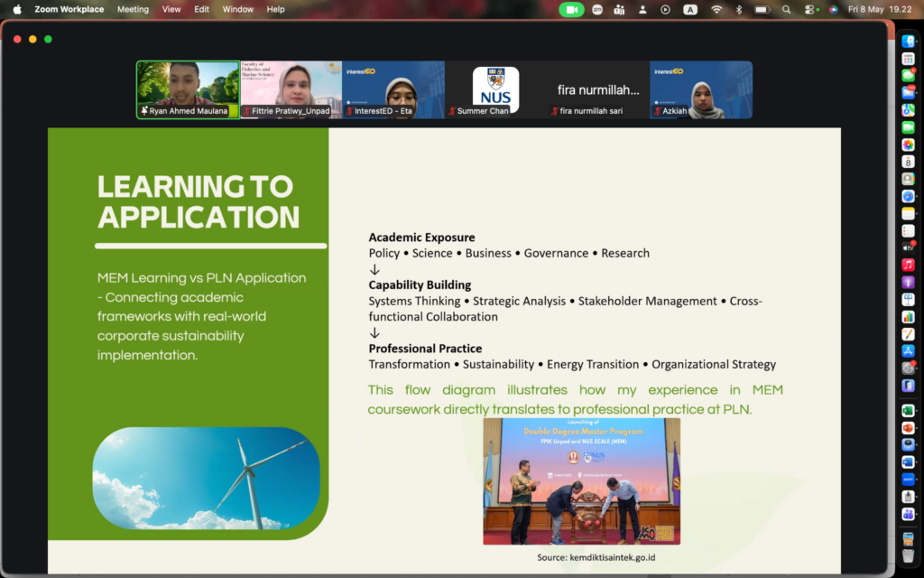Open Keynote from the Dock
The width and height of the screenshot is (924, 578).
tap(908, 300)
